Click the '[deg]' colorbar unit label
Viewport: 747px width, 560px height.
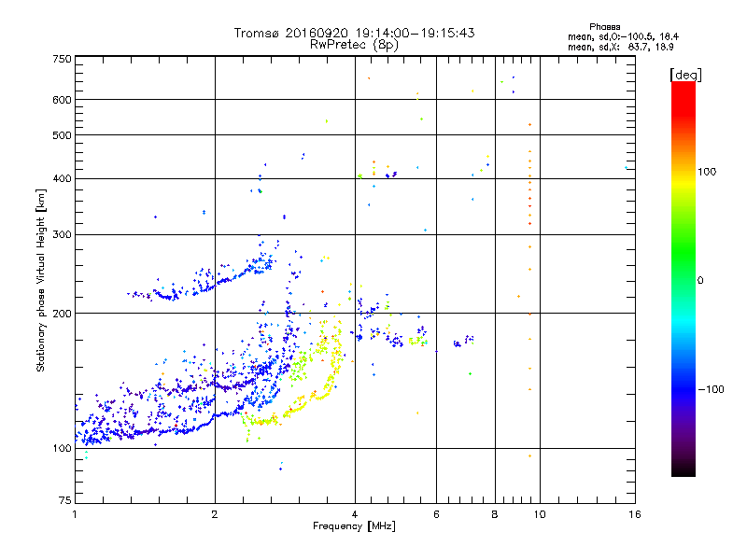tap(685, 75)
